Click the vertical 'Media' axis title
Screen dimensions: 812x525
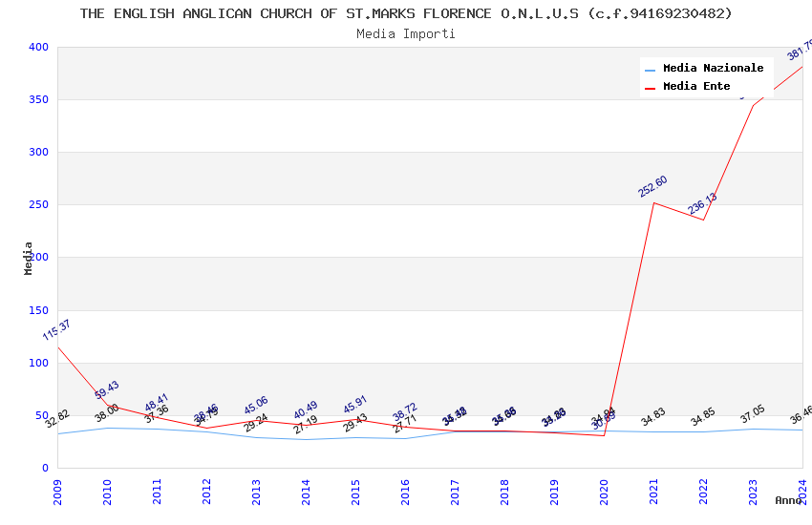pos(29,258)
